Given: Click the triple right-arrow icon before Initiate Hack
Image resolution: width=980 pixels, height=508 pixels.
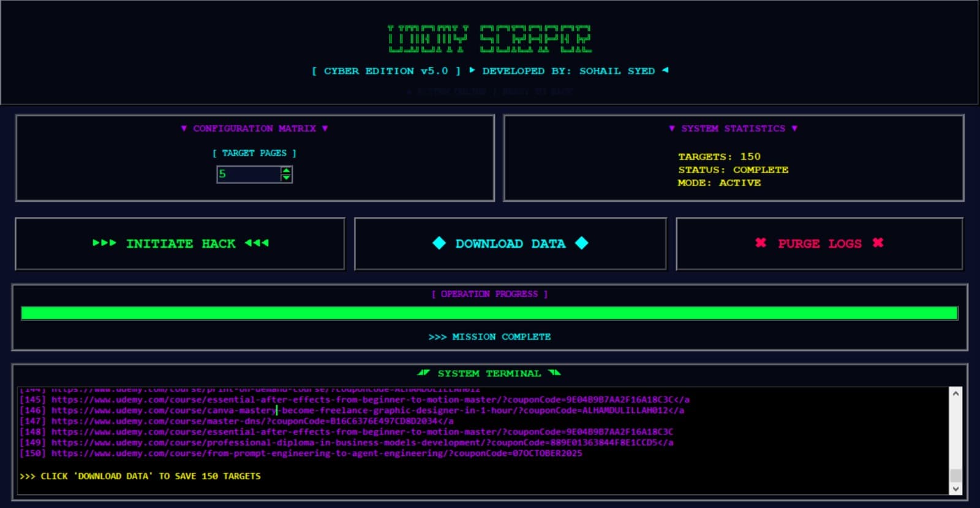Looking at the screenshot, I should click(x=104, y=243).
